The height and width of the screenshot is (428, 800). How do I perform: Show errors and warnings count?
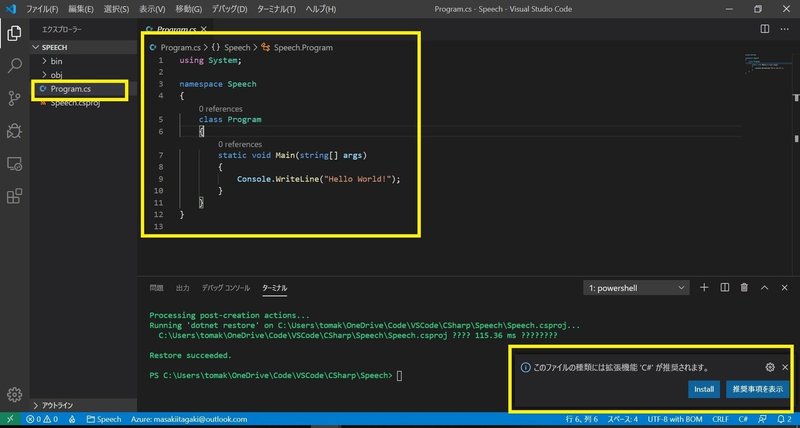coord(42,419)
